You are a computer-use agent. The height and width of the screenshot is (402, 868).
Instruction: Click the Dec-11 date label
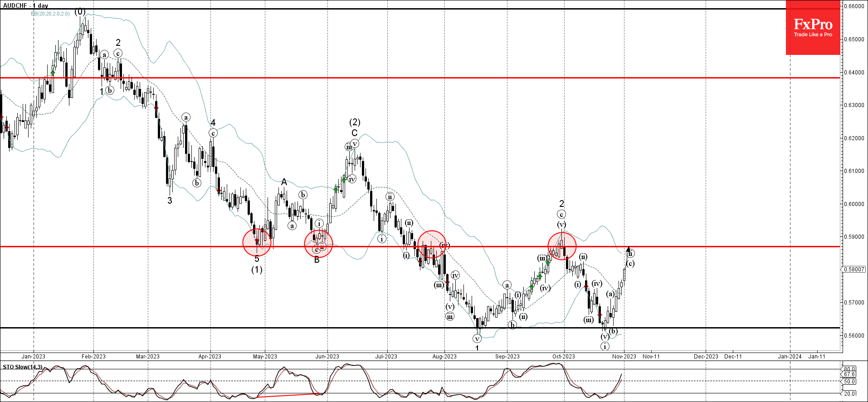(733, 356)
